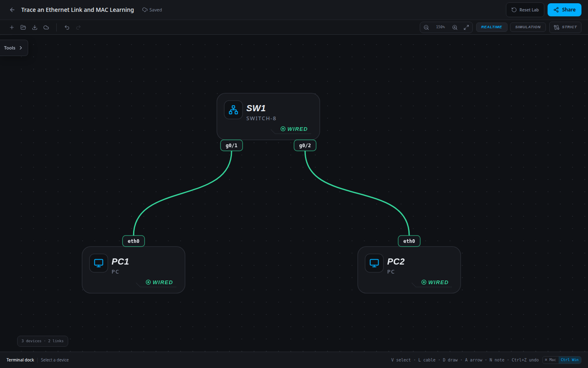Click the cloud save icon

coord(46,27)
